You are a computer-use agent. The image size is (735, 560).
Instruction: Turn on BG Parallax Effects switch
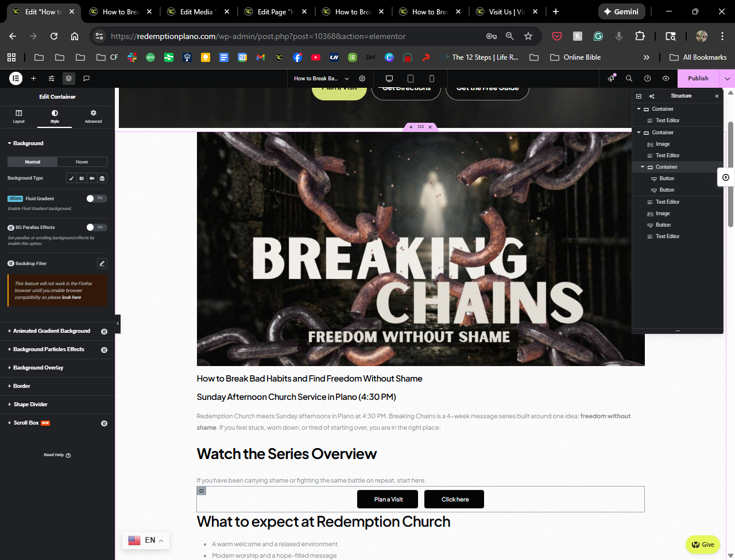pyautogui.click(x=96, y=227)
